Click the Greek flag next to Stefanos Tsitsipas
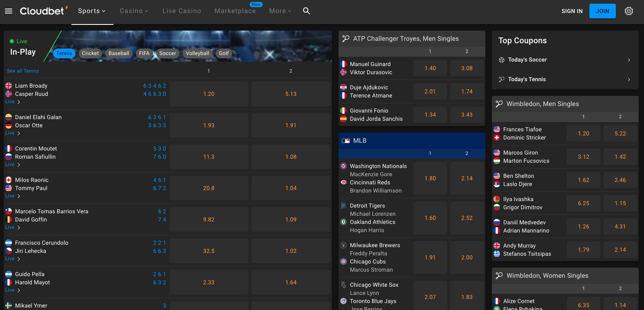 497,254
